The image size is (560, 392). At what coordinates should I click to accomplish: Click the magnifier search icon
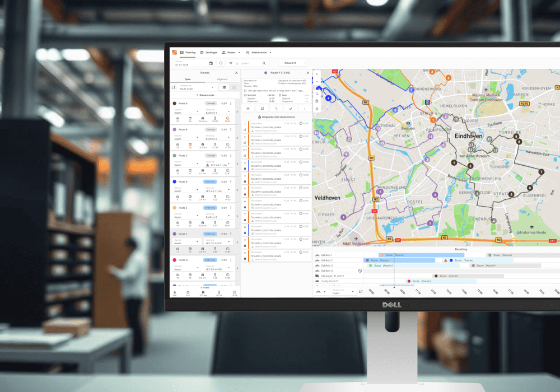click(264, 63)
